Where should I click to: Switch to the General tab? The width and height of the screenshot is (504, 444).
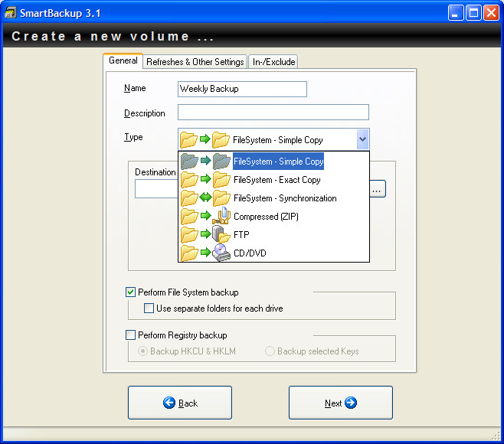tap(123, 60)
